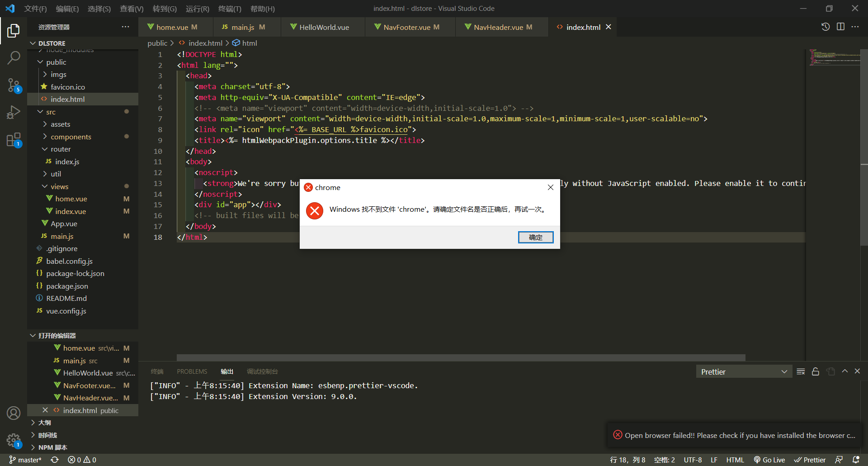Close the chrome error dialog with X
This screenshot has height=466, width=868.
(550, 187)
